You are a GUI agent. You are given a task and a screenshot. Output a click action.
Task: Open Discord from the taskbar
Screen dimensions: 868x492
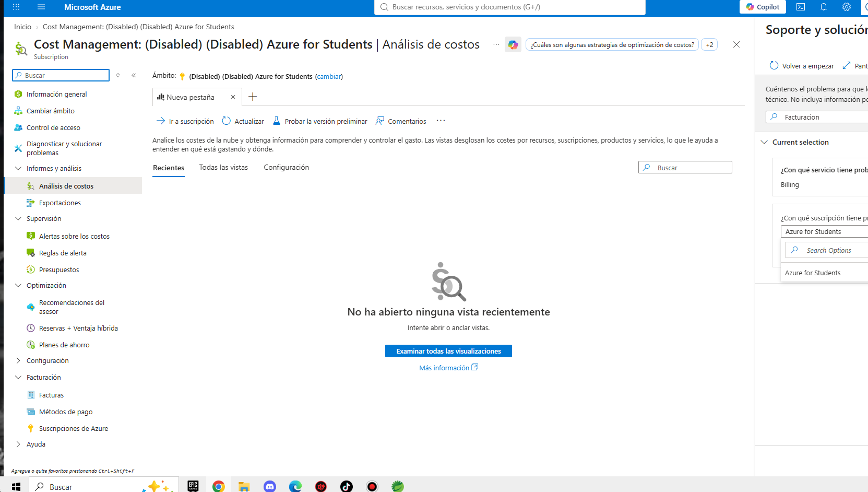(x=270, y=487)
